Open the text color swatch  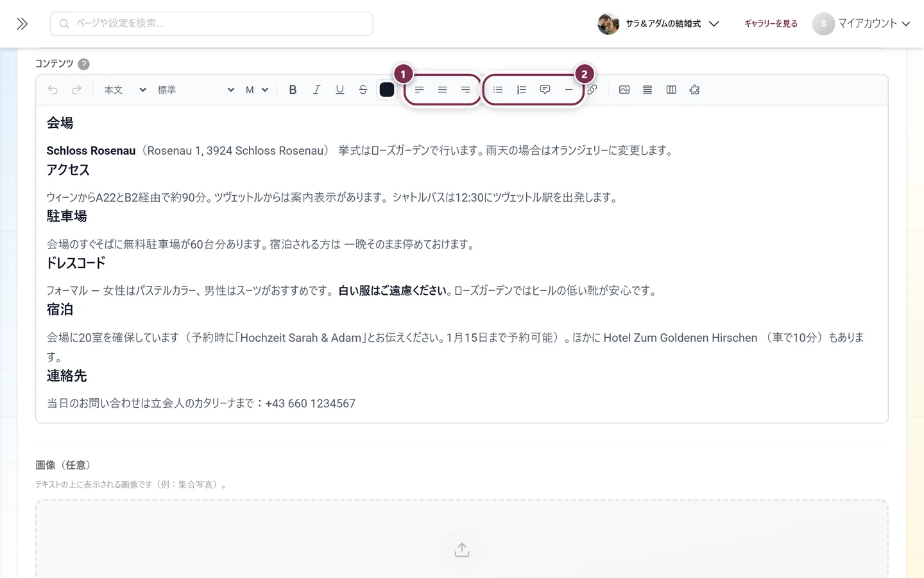click(387, 90)
